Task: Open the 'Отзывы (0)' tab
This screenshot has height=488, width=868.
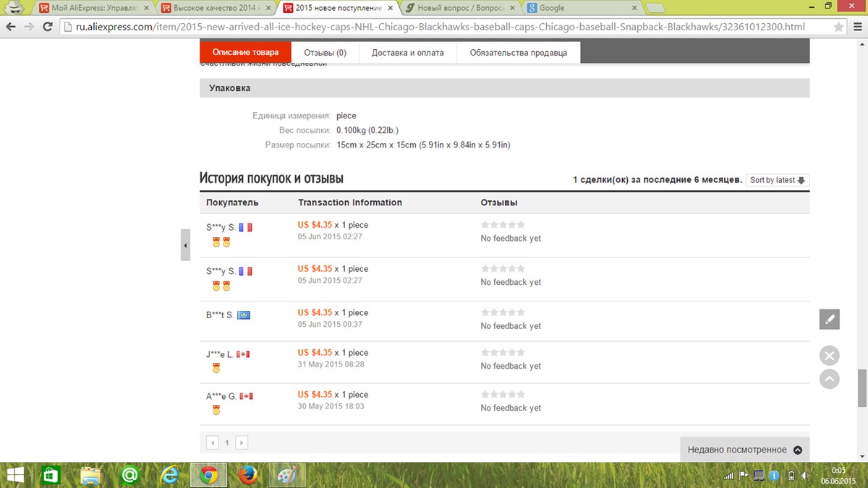Action: point(325,52)
